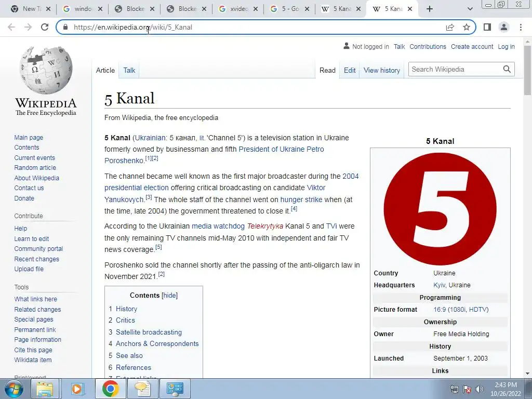532x399 pixels.
Task: Open reference [4] citation
Action: (294, 209)
